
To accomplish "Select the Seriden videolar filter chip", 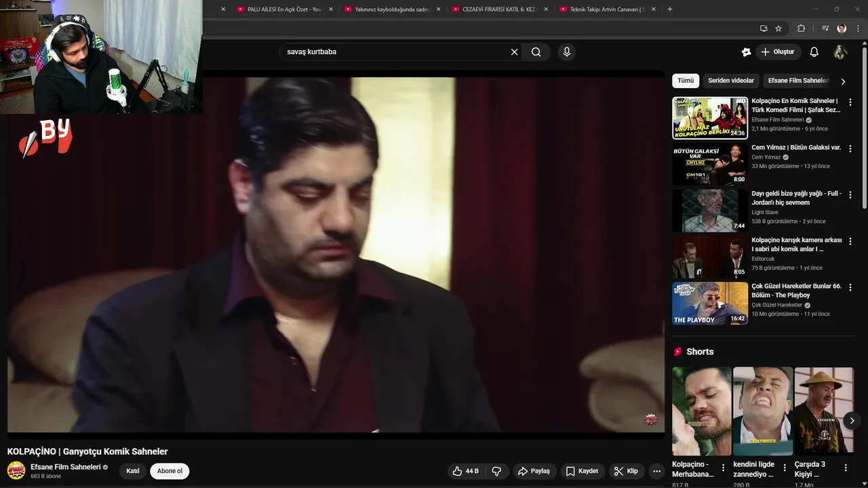I will [731, 81].
